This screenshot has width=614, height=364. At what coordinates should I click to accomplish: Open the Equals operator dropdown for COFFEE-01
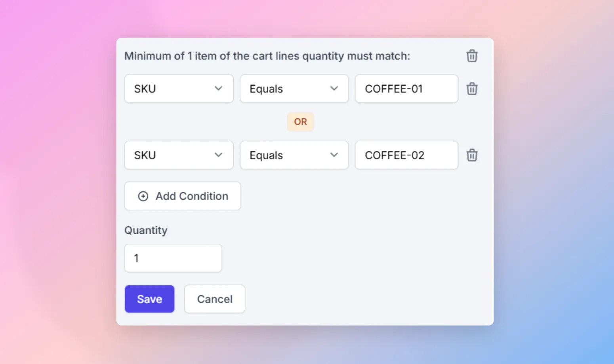294,89
